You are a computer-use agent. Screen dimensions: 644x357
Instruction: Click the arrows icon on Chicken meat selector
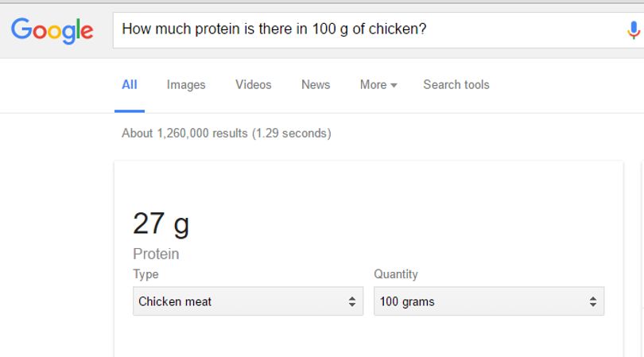(351, 301)
